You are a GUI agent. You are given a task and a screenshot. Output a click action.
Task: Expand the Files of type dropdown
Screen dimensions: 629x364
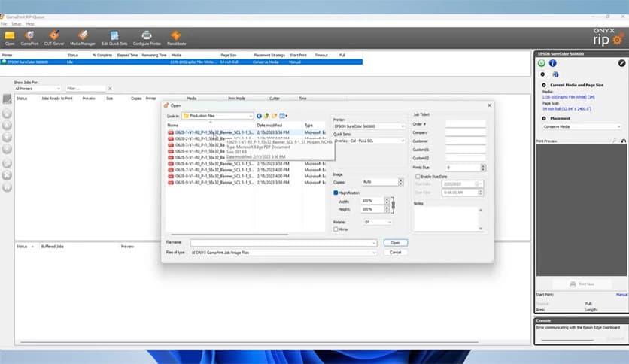[373, 253]
